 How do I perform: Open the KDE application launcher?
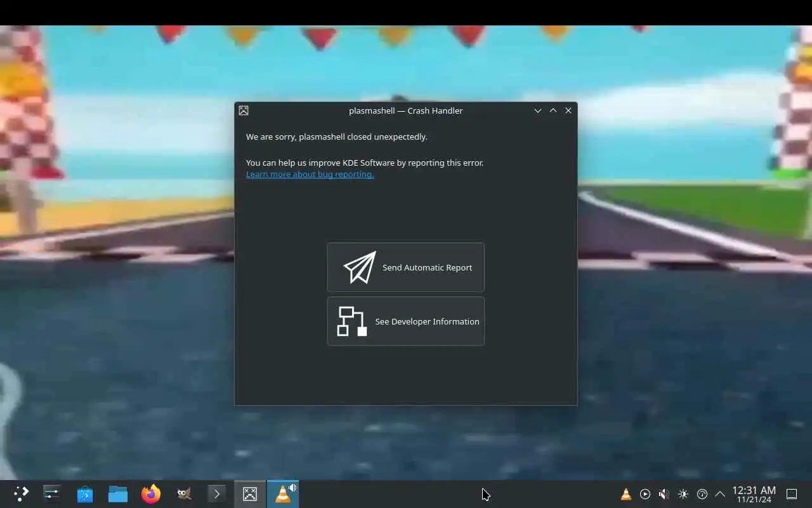22,494
